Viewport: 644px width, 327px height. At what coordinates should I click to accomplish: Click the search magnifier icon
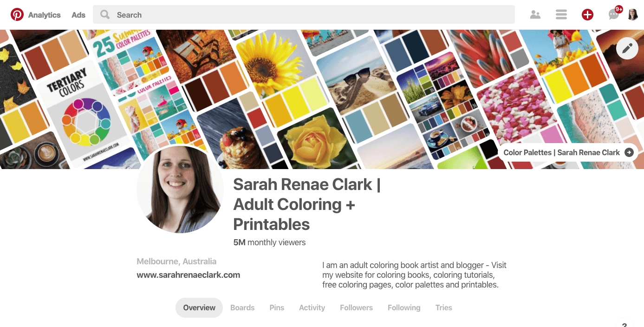coord(105,15)
